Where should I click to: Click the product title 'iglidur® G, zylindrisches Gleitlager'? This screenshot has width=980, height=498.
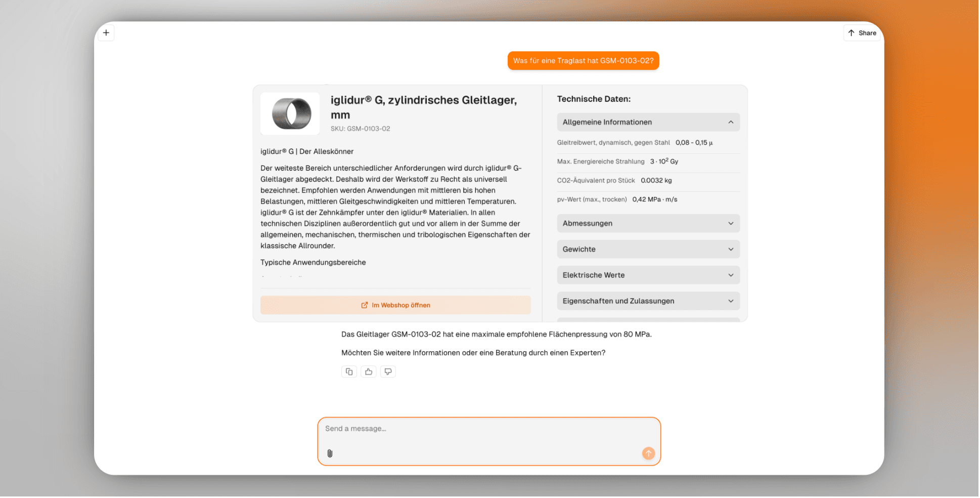[424, 107]
